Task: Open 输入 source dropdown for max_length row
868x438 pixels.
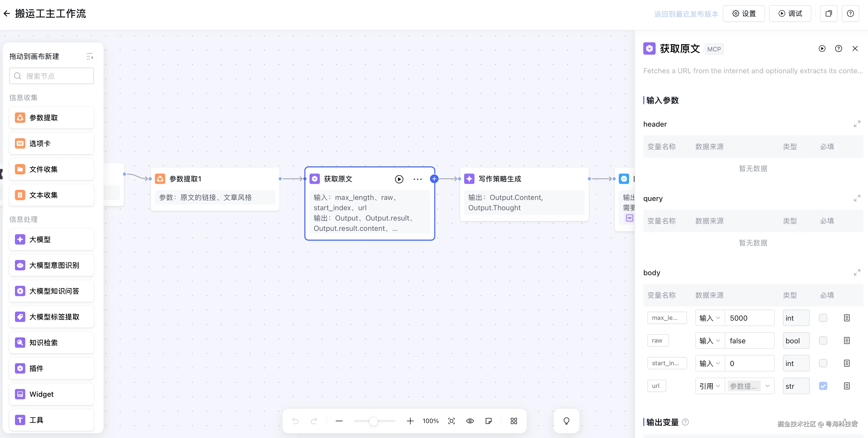Action: (x=710, y=318)
